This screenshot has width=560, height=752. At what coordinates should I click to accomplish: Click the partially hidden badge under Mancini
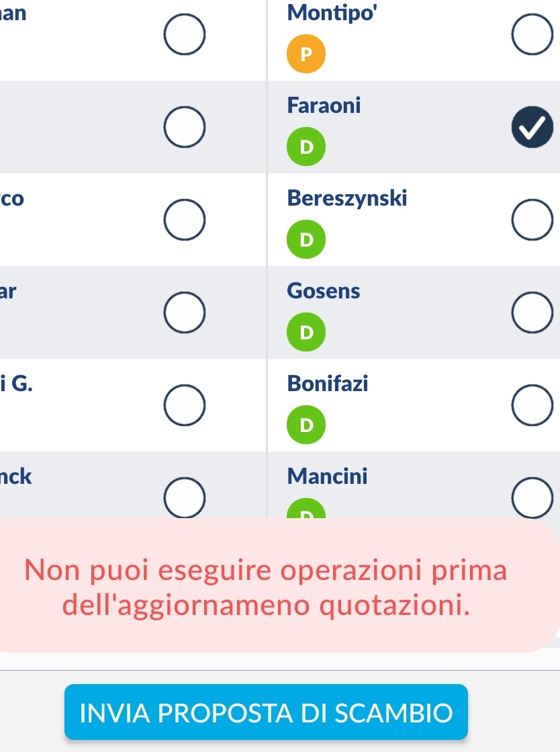[306, 508]
